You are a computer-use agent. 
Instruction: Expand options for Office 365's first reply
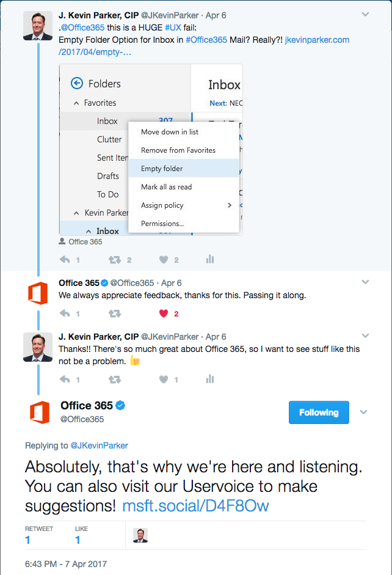(365, 282)
